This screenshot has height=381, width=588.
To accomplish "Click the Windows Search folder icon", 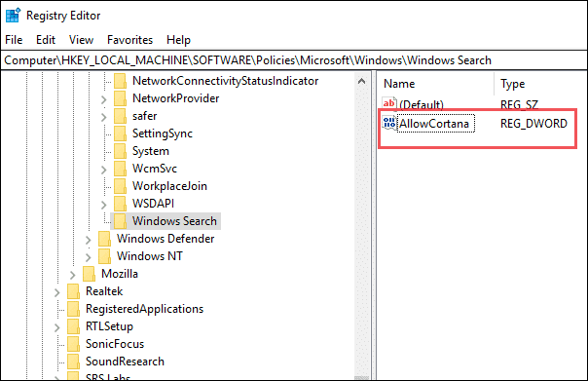I will (120, 221).
